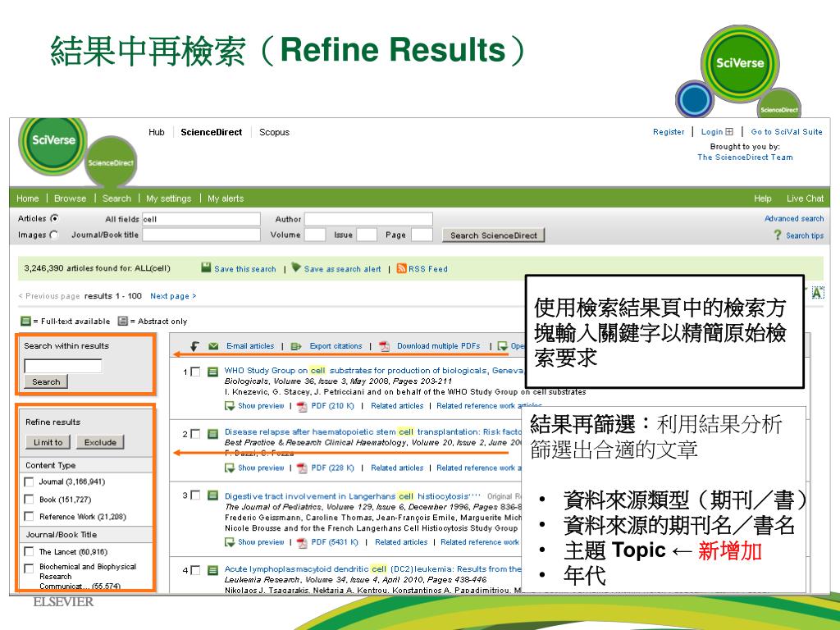Image resolution: width=840 pixels, height=630 pixels.
Task: Click Help in the green bar
Action: click(x=762, y=199)
